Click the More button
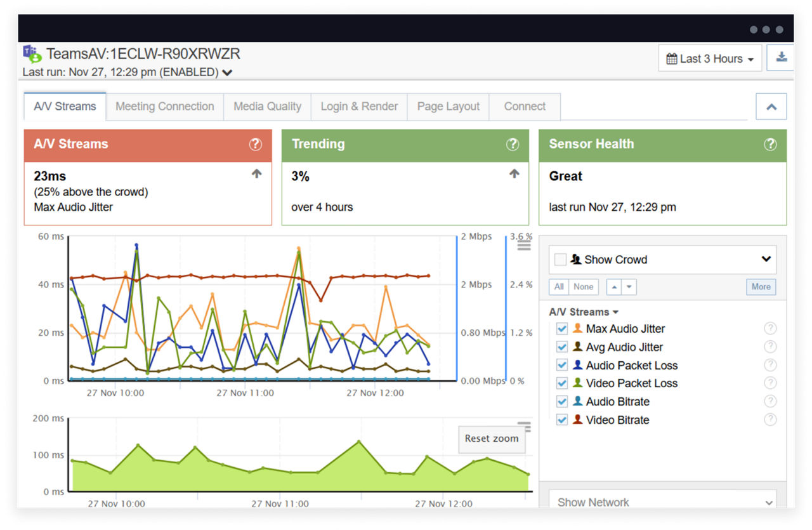This screenshot has width=812, height=530. point(761,287)
